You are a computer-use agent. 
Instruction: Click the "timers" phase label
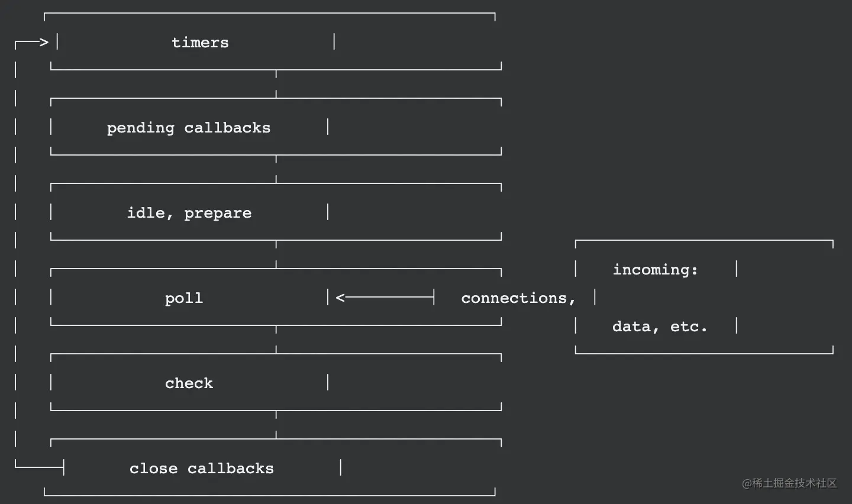[200, 43]
